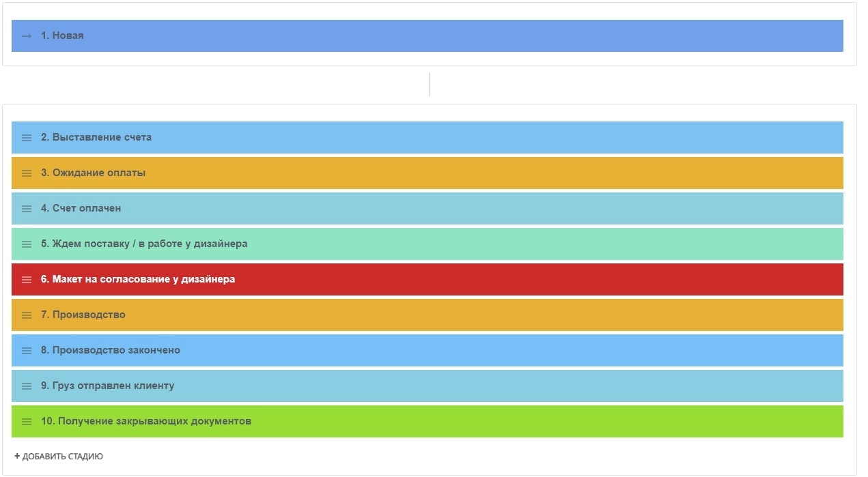This screenshot has height=477, width=868.
Task: Select the 2. Выставление счета stage label
Action: point(96,137)
